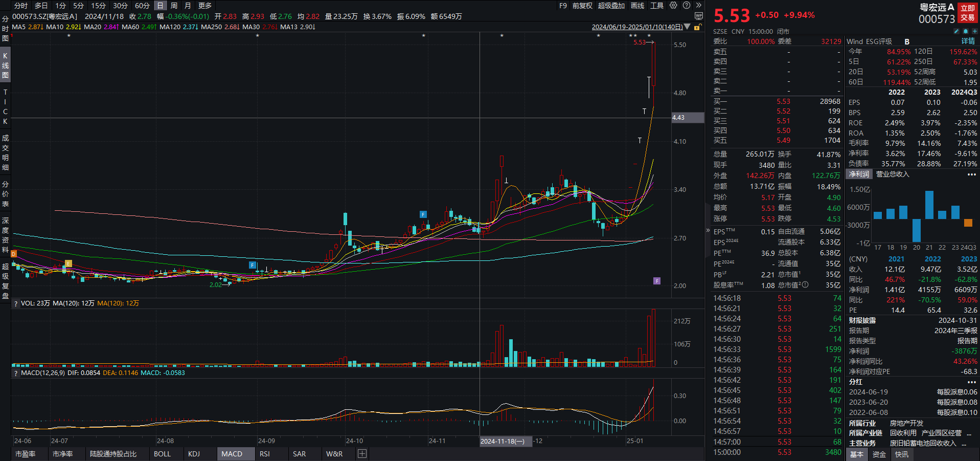Open help for the VOL indicator
This screenshot has width=980, height=461.
pos(16,303)
